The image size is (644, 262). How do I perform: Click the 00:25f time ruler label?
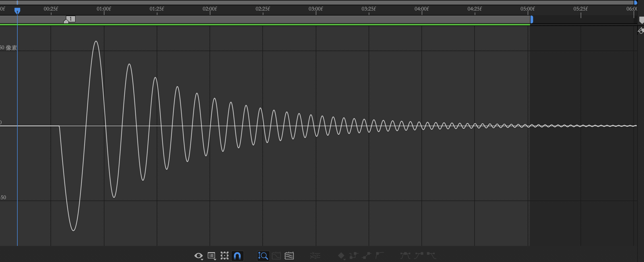click(x=51, y=9)
